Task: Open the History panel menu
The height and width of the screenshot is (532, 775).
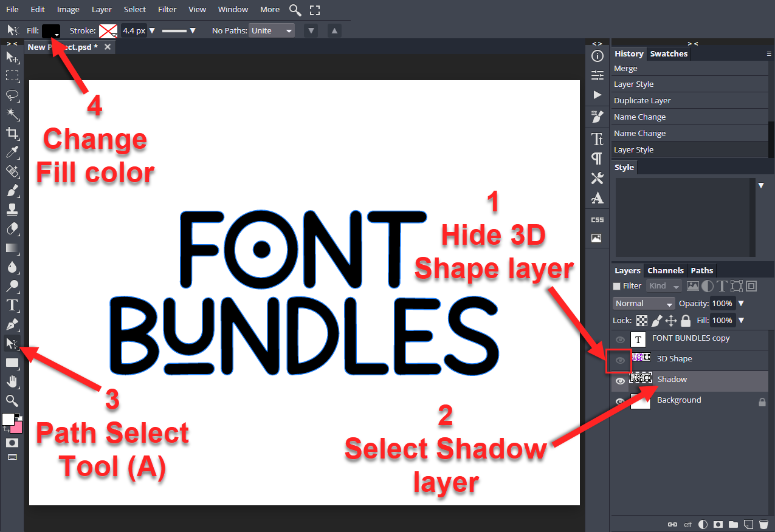Action: click(x=769, y=54)
